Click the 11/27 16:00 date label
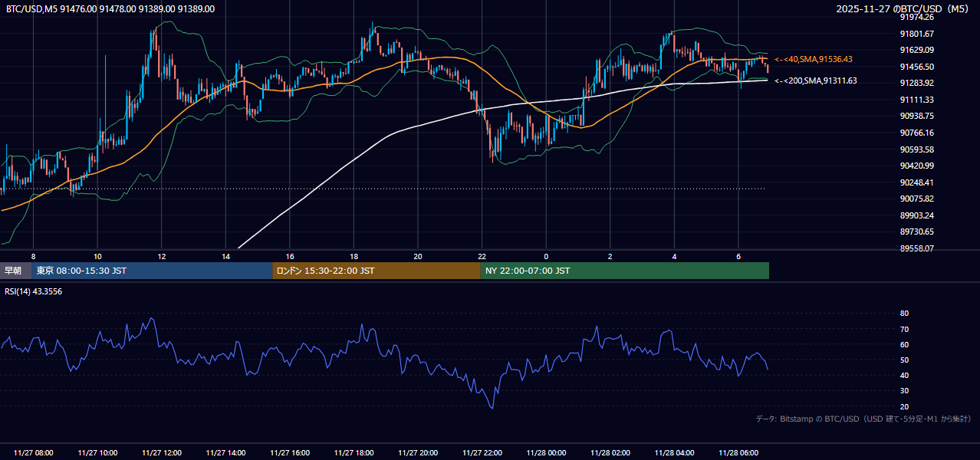 [290, 453]
